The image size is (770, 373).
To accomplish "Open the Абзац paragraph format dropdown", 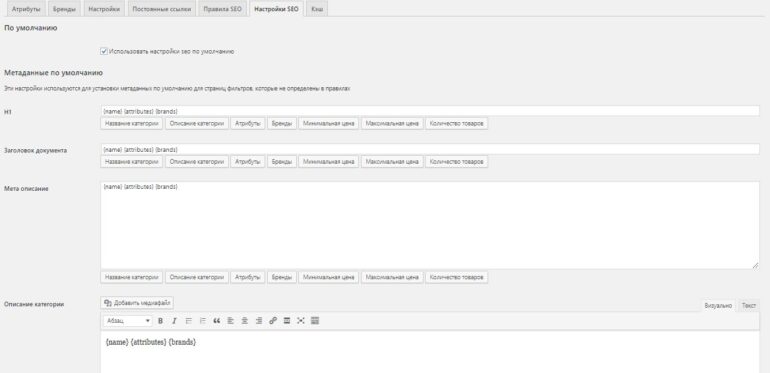I will pyautogui.click(x=128, y=321).
